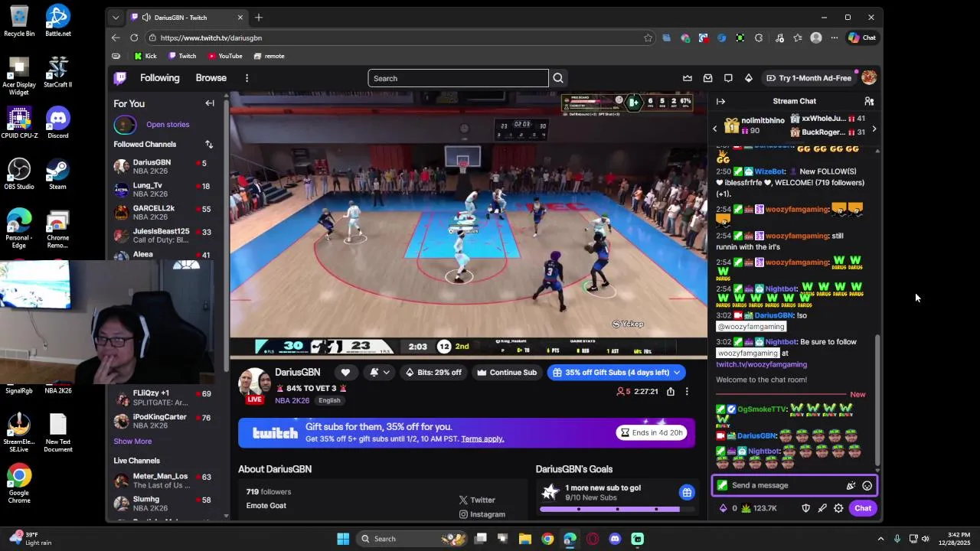Open Discord desktop shortcut
The width and height of the screenshot is (980, 551).
(57, 123)
